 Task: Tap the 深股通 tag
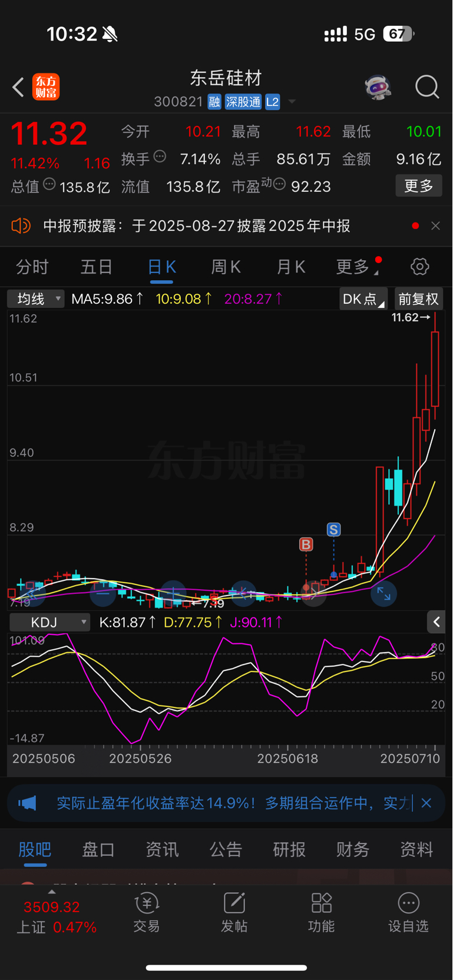(243, 102)
